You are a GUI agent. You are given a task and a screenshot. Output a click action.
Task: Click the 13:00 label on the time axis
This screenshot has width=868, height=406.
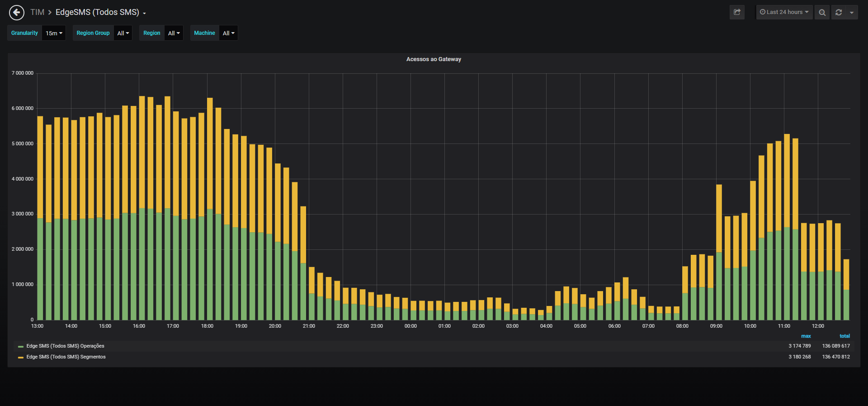[37, 326]
